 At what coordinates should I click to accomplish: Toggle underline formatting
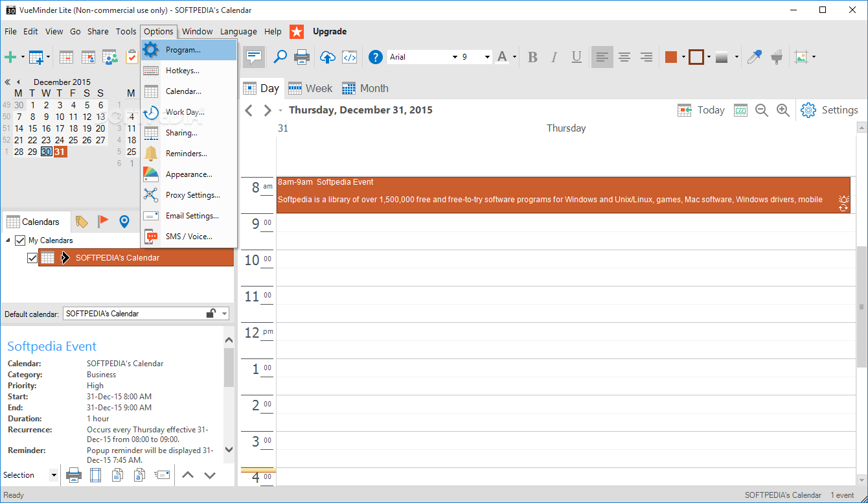577,57
